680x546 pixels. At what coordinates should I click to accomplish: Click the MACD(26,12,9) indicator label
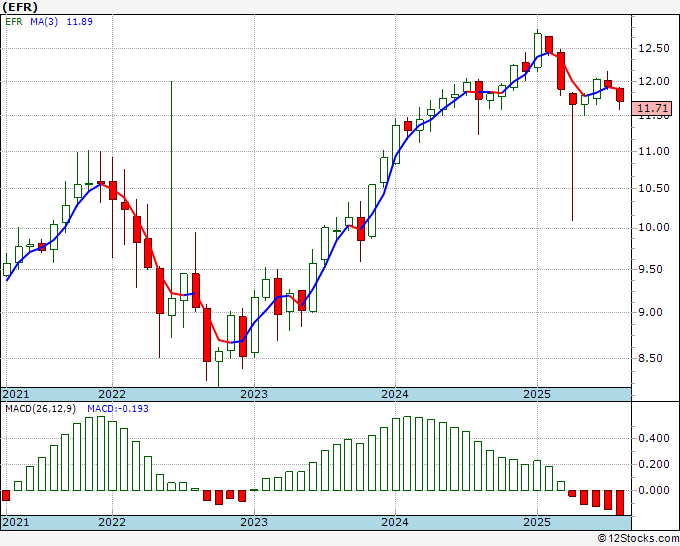coord(41,409)
